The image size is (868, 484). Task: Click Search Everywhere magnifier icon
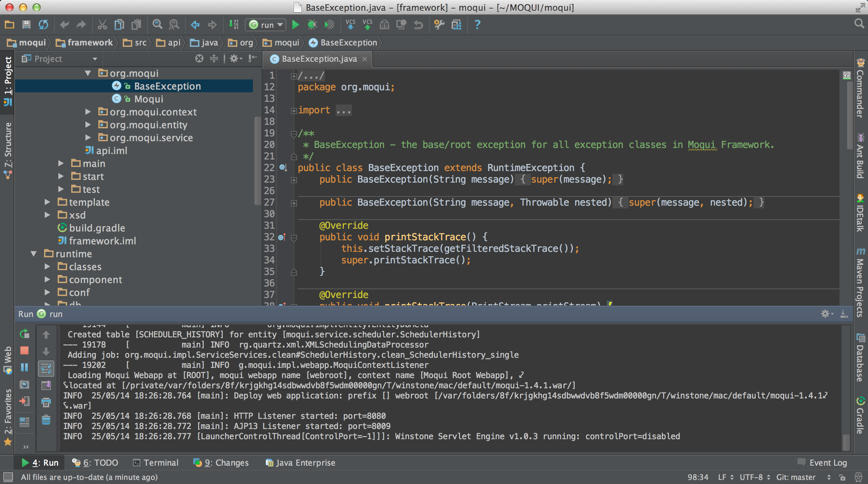coord(859,24)
